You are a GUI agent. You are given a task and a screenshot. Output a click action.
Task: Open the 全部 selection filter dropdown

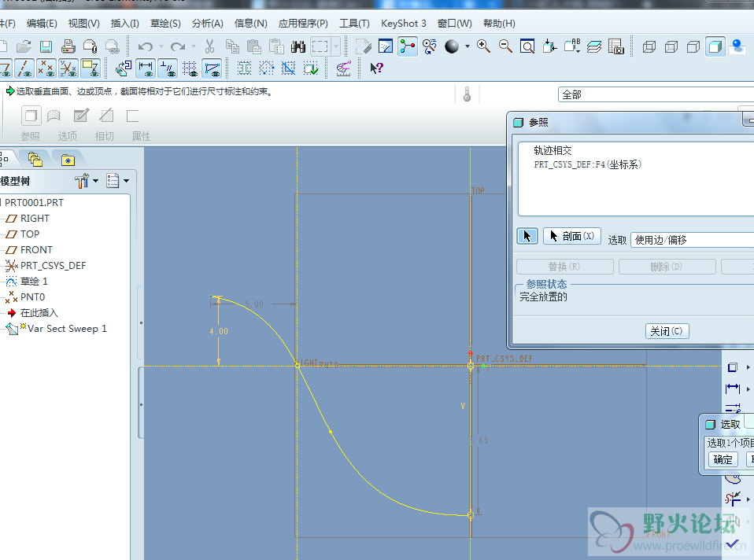(655, 94)
